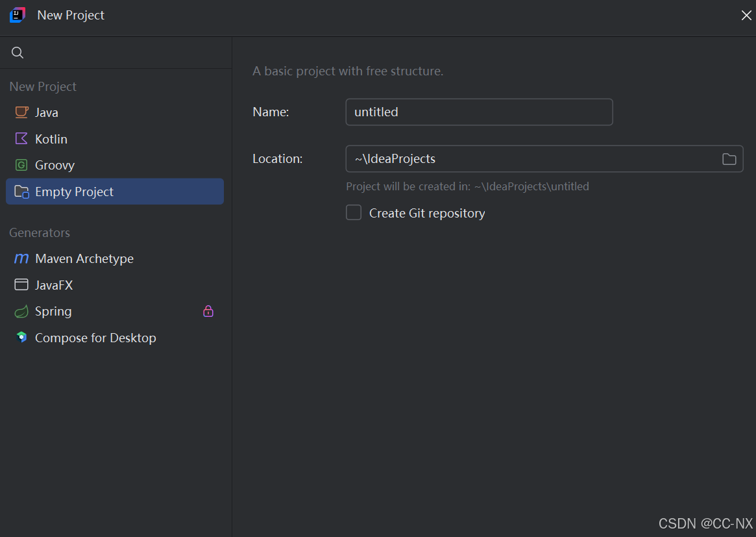
Task: Focus the Name field containing untitled
Action: point(480,112)
